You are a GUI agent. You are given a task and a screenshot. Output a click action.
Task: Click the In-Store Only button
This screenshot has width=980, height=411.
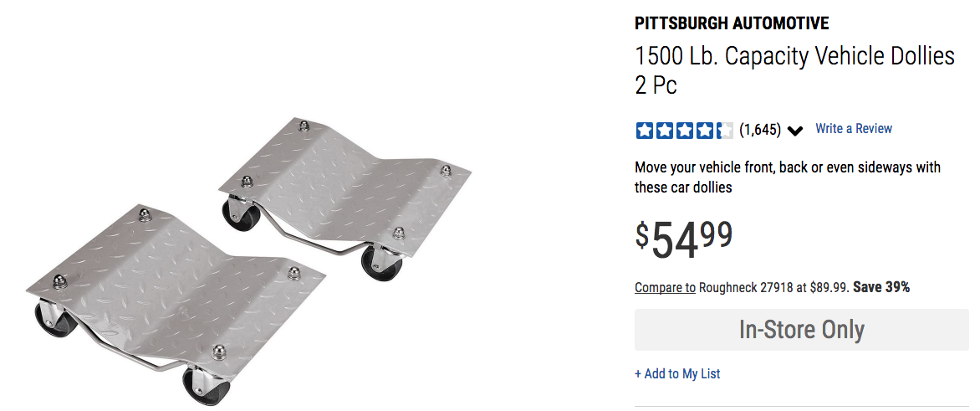801,329
